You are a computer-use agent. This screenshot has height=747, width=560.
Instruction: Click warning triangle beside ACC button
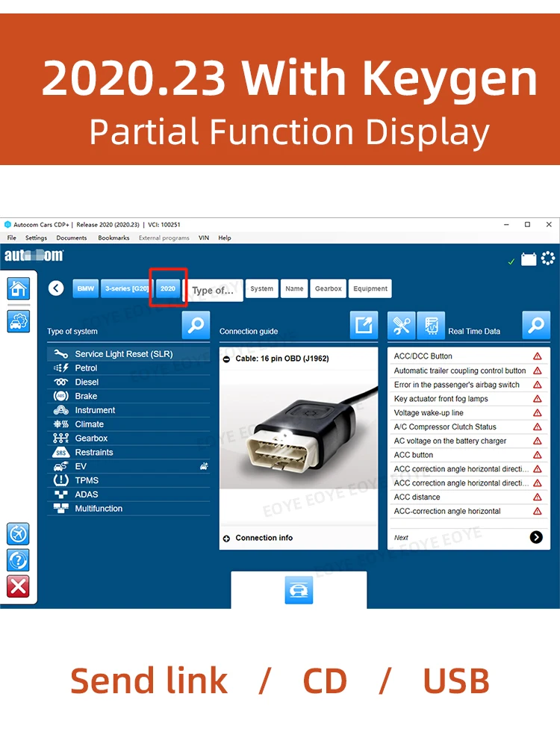pyautogui.click(x=538, y=455)
